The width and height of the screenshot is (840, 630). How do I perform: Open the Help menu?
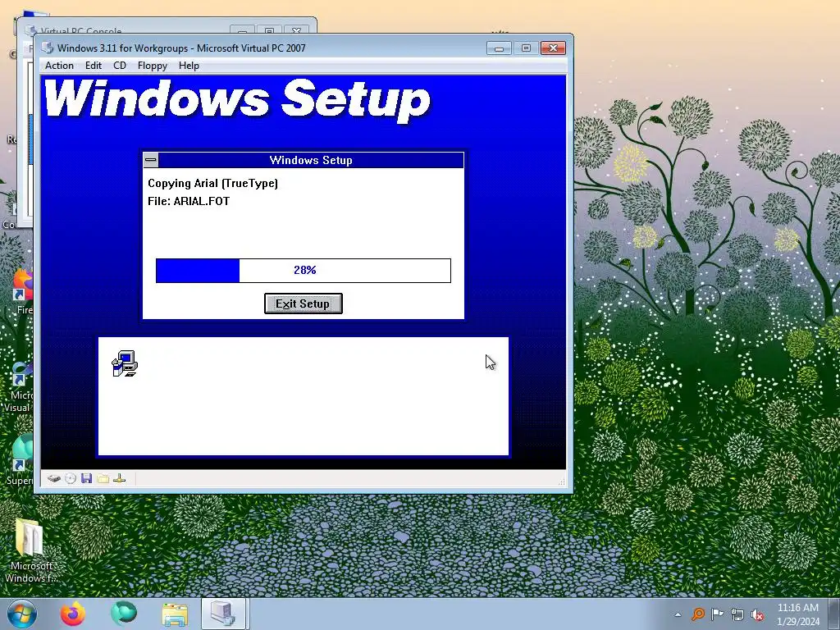point(189,66)
